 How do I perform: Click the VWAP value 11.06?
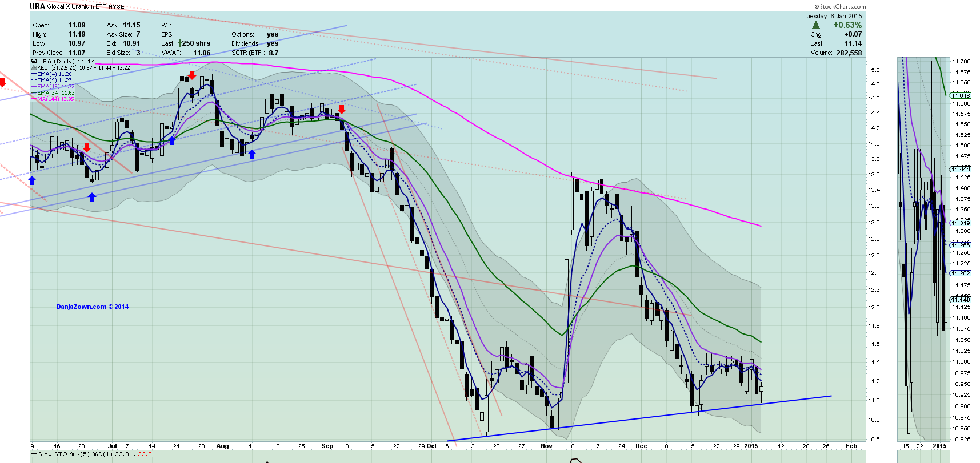pyautogui.click(x=202, y=53)
